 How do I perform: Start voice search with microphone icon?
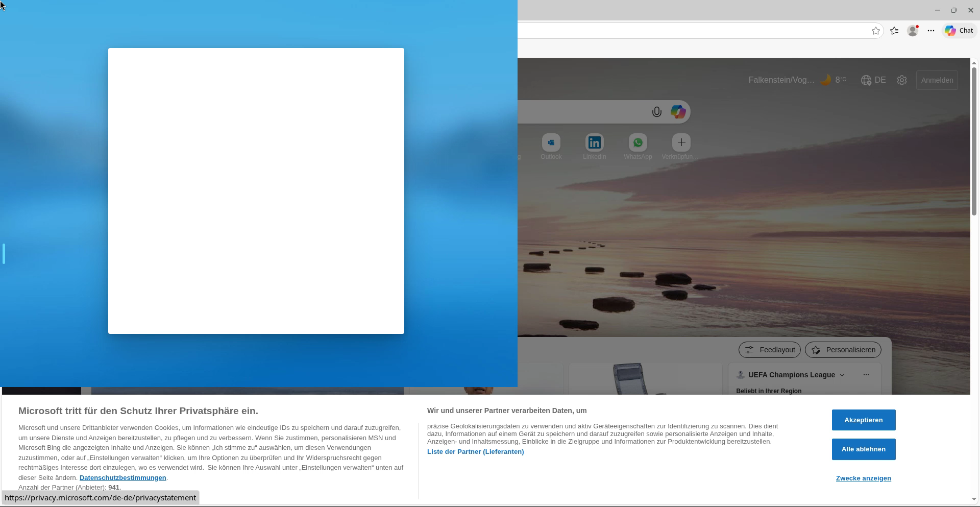click(x=656, y=112)
